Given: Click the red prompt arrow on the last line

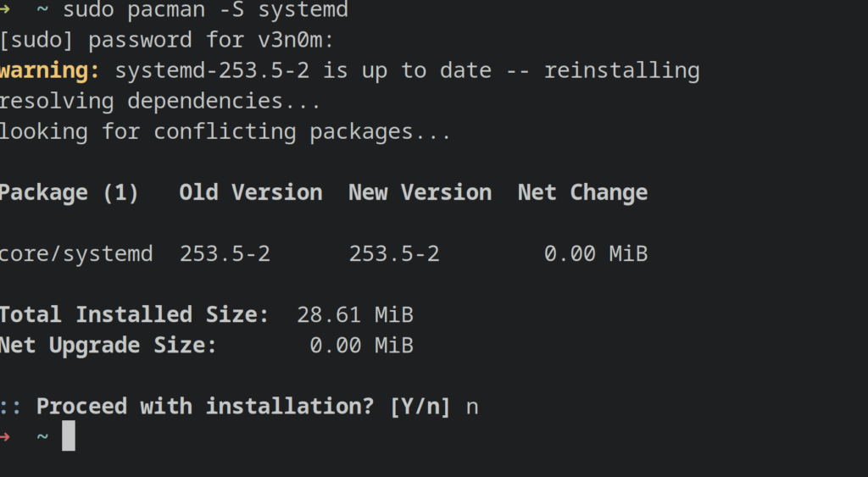Looking at the screenshot, I should 6,436.
